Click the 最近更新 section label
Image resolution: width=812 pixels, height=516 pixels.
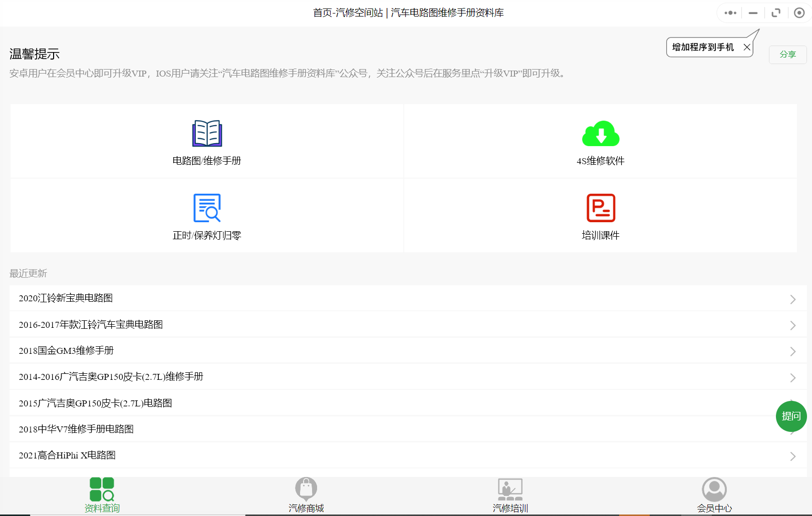click(x=28, y=273)
